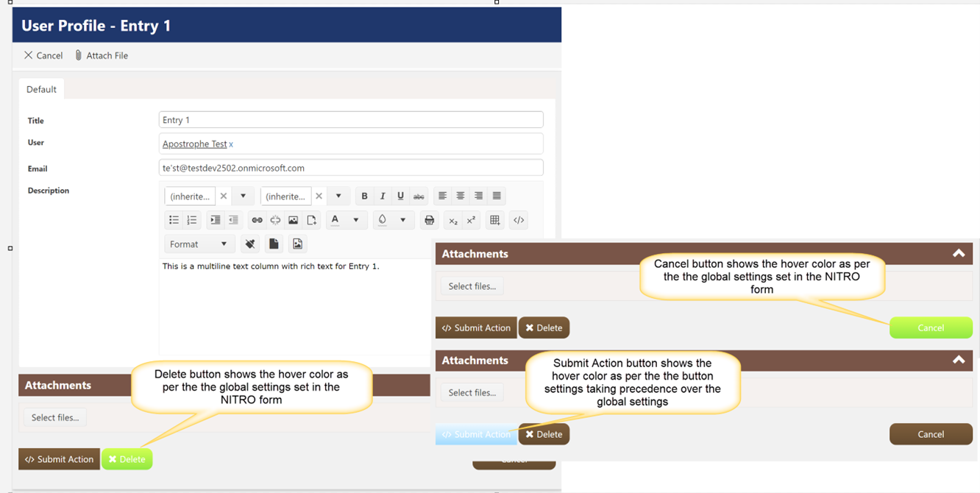Insert a hyperlink in the description
This screenshot has height=493, width=980.
click(x=257, y=220)
